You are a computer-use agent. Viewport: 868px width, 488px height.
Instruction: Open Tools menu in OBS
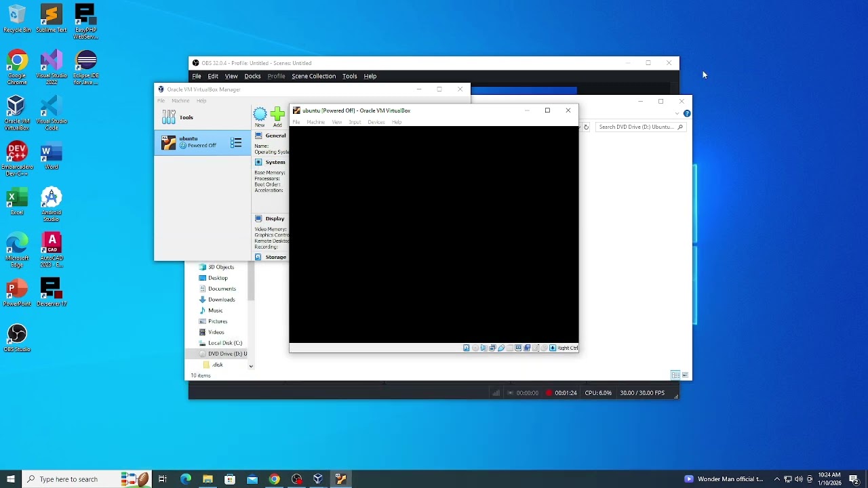[x=349, y=76]
